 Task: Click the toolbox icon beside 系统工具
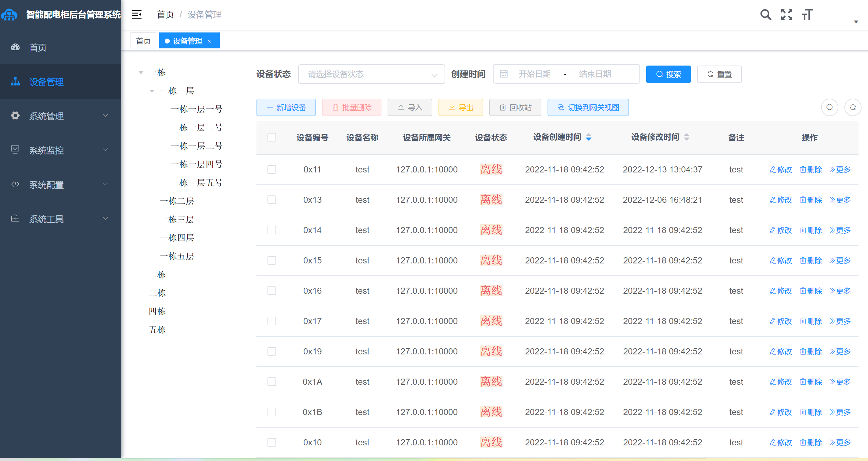click(15, 218)
